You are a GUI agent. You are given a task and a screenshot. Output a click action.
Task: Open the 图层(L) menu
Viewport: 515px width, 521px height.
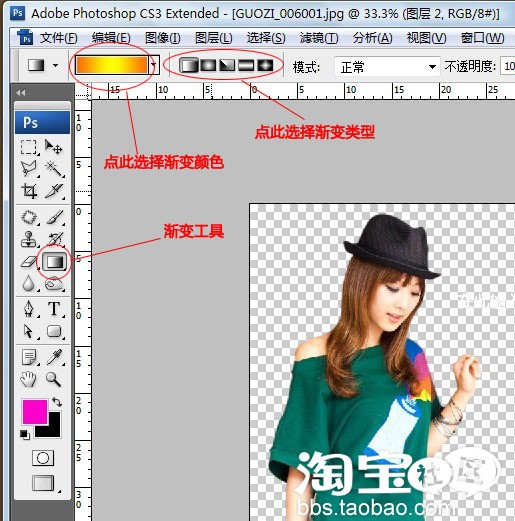coord(214,38)
